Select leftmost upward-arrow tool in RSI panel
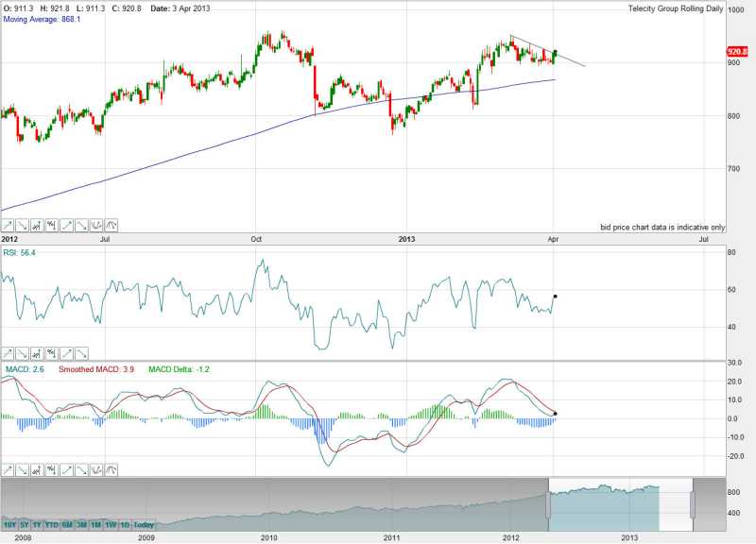Image resolution: width=756 pixels, height=544 pixels. tap(8, 349)
